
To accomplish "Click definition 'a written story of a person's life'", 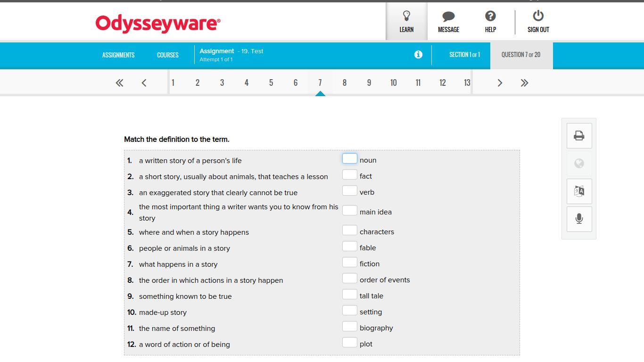I will [190, 161].
